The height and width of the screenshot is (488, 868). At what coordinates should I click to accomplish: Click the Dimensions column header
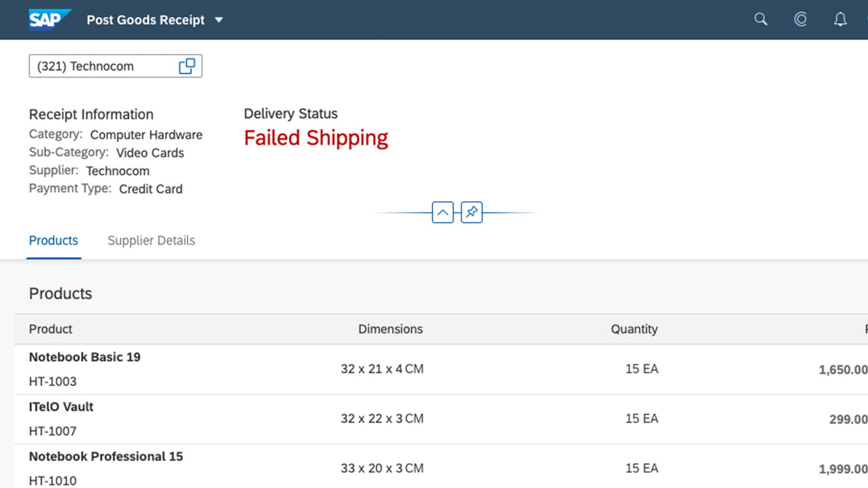point(391,329)
